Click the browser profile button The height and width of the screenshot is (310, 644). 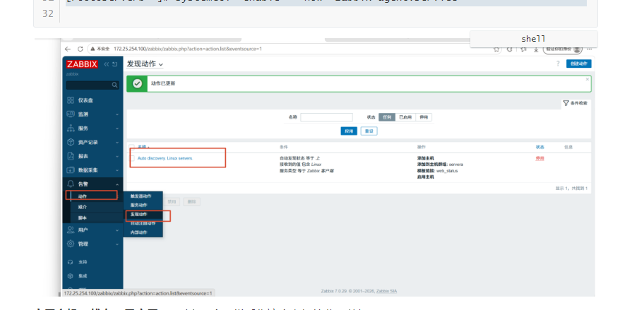pyautogui.click(x=563, y=49)
